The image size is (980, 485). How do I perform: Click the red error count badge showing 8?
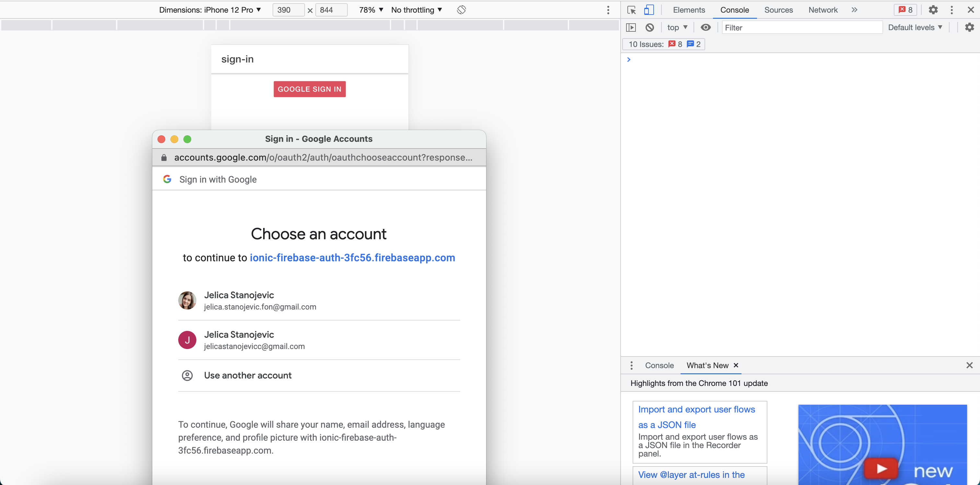905,10
